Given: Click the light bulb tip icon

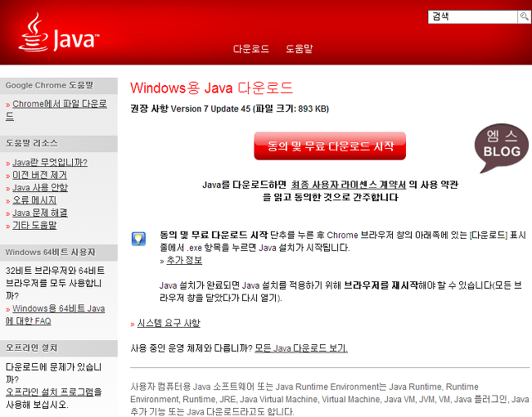Looking at the screenshot, I should tap(139, 239).
